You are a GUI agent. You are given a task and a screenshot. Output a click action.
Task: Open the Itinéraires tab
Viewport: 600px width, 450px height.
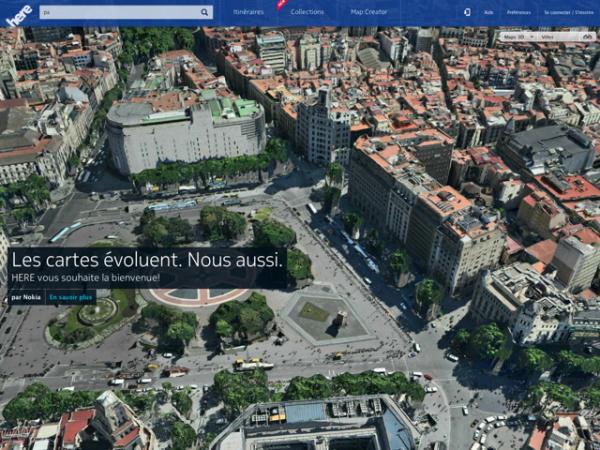[248, 13]
